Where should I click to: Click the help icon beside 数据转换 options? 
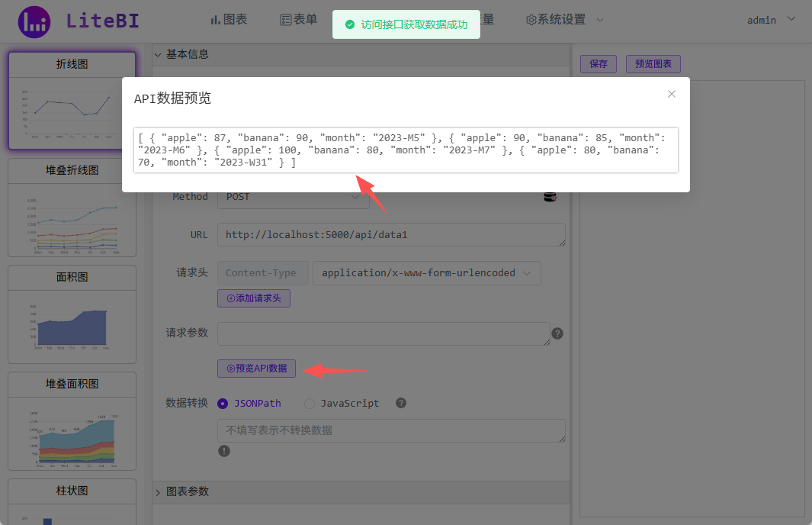coord(400,403)
